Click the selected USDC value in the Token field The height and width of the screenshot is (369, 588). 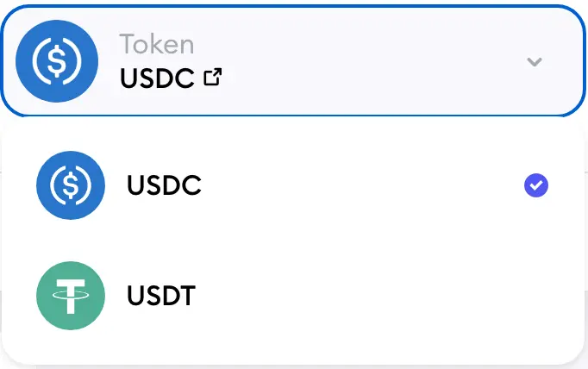(x=159, y=78)
